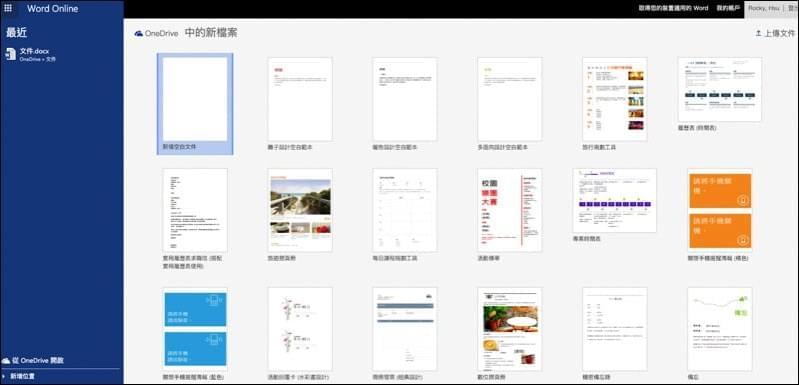Click the 旅行規劃工具 caption text
799x385 pixels.
pyautogui.click(x=599, y=147)
